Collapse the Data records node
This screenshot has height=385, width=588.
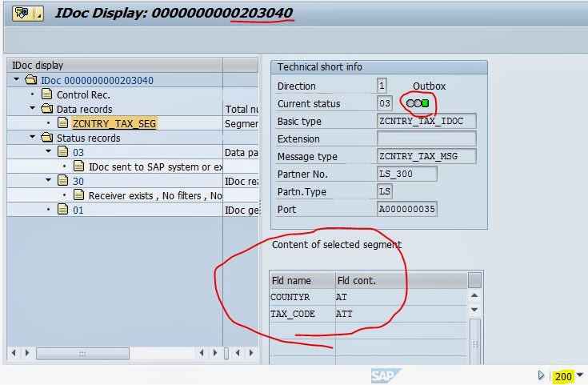coord(33,109)
